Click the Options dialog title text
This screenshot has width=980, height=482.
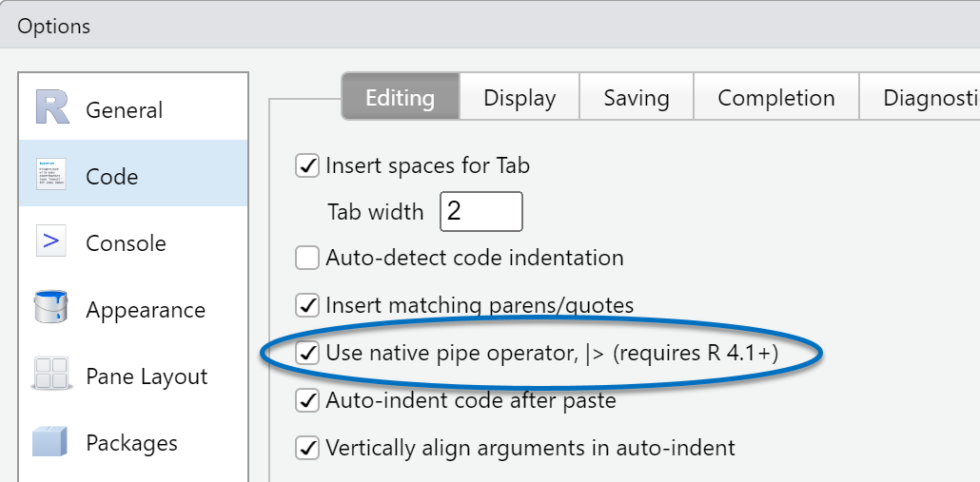pyautogui.click(x=53, y=27)
